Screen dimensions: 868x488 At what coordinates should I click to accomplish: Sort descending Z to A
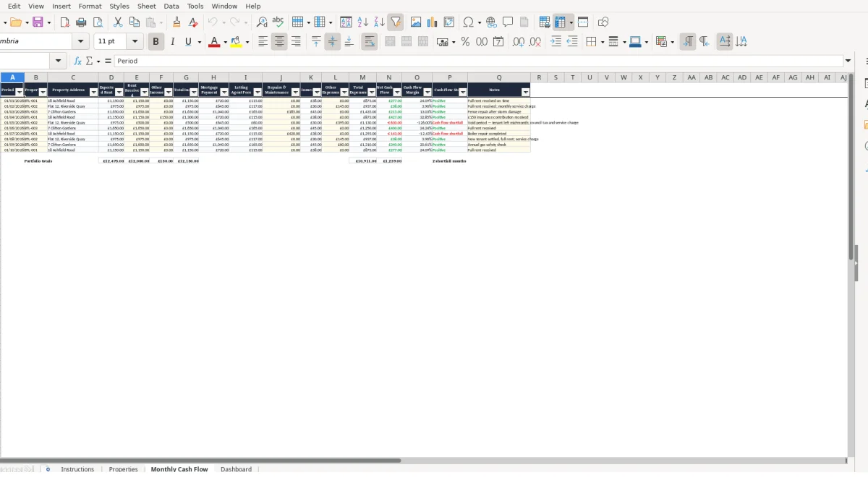pyautogui.click(x=379, y=22)
